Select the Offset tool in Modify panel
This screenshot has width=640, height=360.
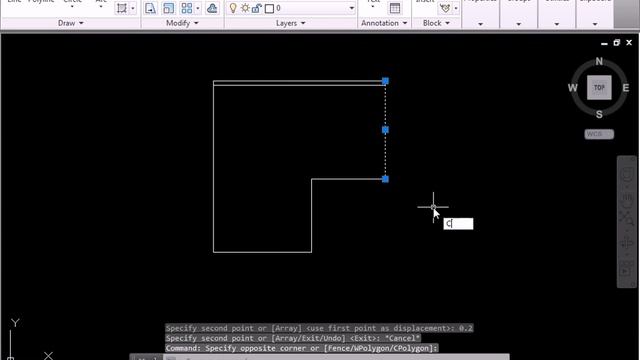pyautogui.click(x=212, y=8)
